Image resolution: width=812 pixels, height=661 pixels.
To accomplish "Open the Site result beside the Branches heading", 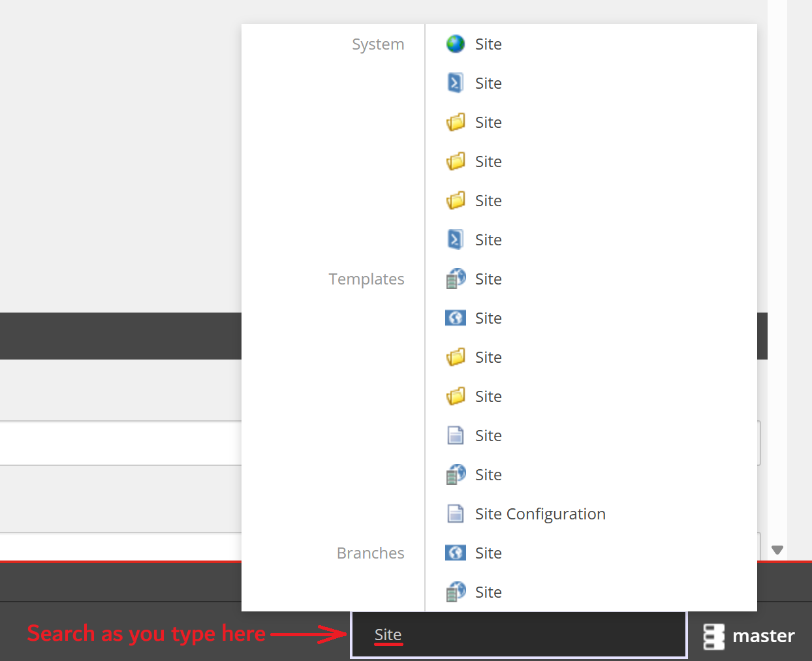I will (591, 553).
